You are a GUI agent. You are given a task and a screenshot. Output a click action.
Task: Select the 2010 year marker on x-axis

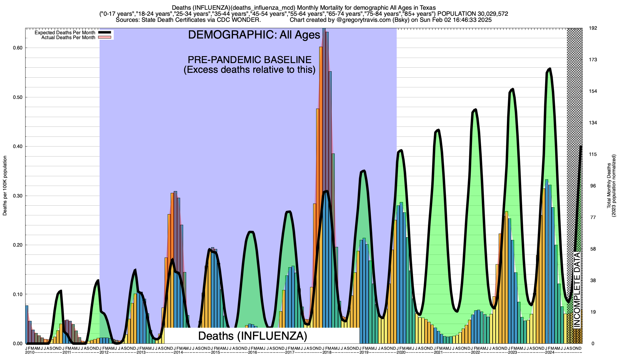30,352
